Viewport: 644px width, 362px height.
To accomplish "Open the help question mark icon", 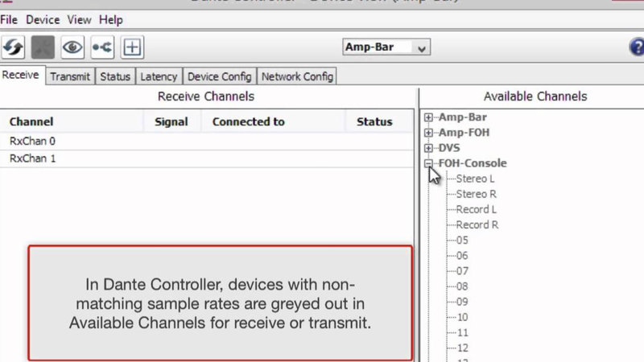I will [637, 47].
